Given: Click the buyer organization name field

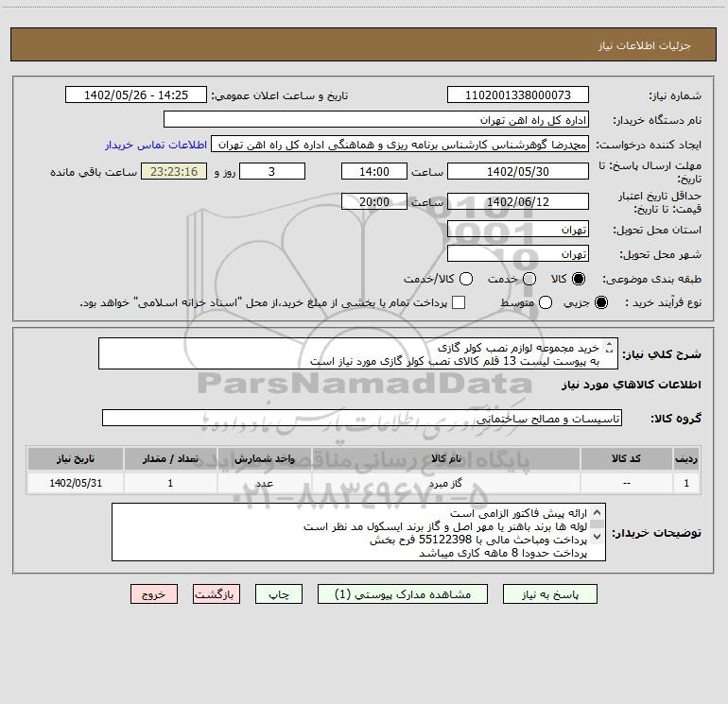Looking at the screenshot, I should [376, 120].
